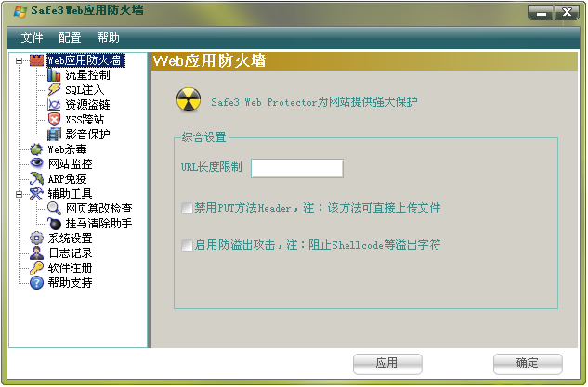
Task: Select SQL注入 tree item
Action: (x=85, y=90)
